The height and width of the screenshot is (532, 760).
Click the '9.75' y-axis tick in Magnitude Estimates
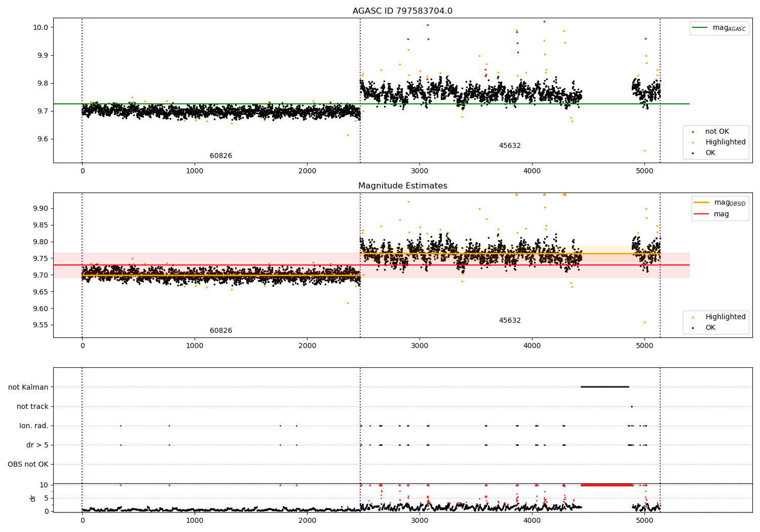tap(41, 258)
